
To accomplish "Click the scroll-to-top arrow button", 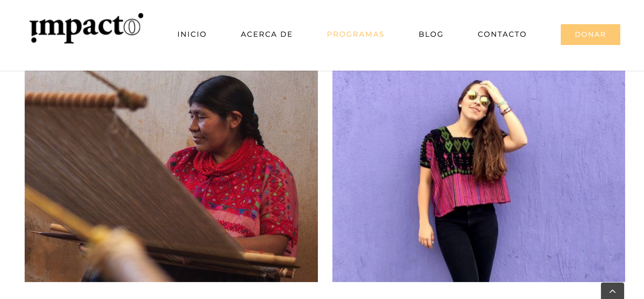I will click(x=612, y=291).
